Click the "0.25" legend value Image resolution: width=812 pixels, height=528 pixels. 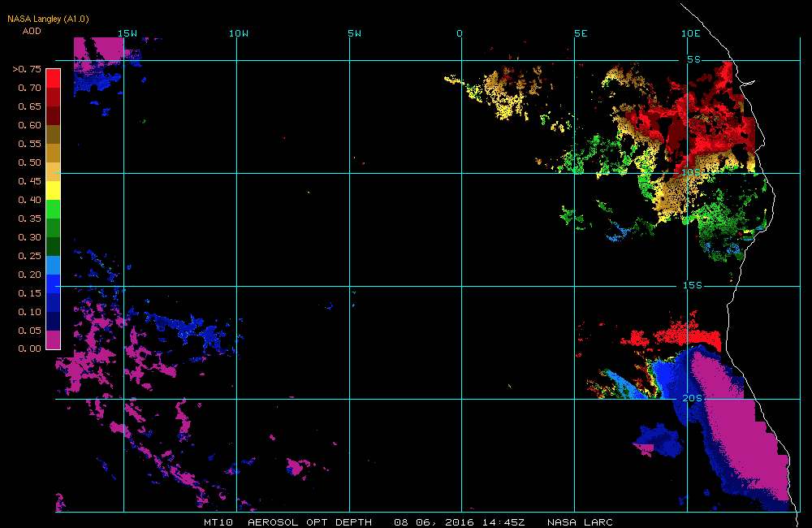29,255
